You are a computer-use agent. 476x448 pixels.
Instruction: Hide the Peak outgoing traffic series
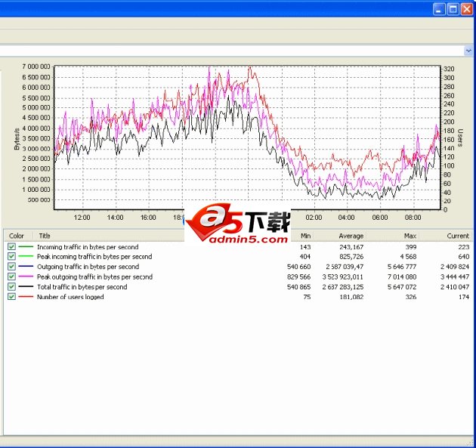coord(11,277)
